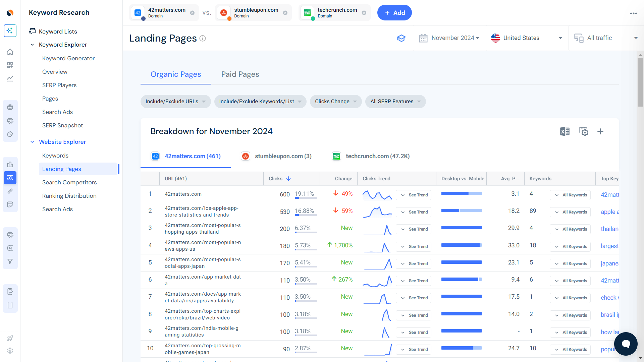Select the filter icon in the sidebar

tap(10, 261)
